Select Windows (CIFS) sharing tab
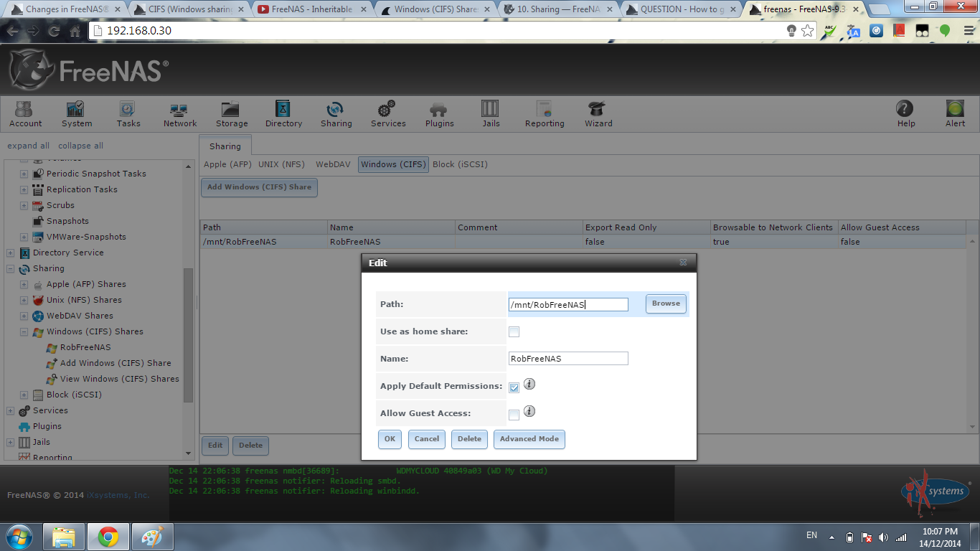Viewport: 980px width, 551px height. click(x=393, y=164)
